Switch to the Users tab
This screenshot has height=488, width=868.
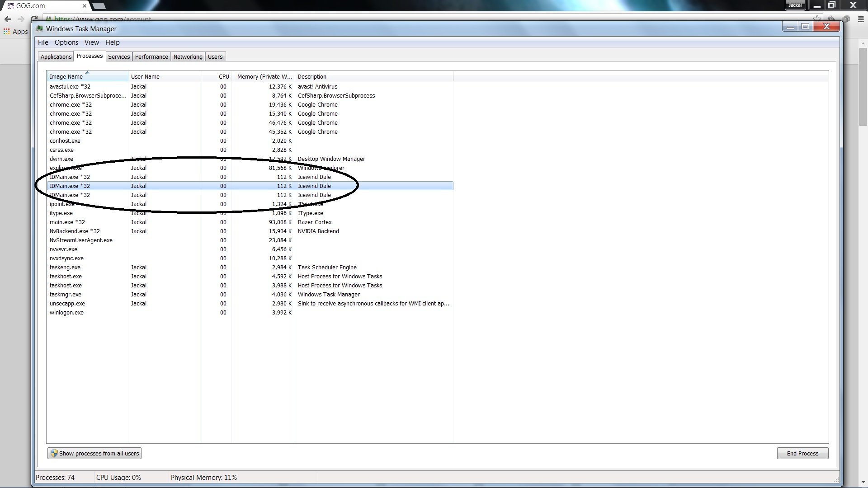(215, 57)
